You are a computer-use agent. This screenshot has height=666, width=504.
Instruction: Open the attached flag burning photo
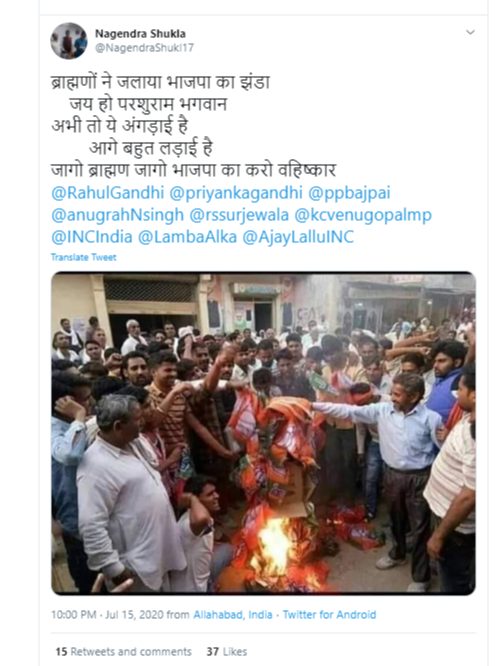pos(263,433)
